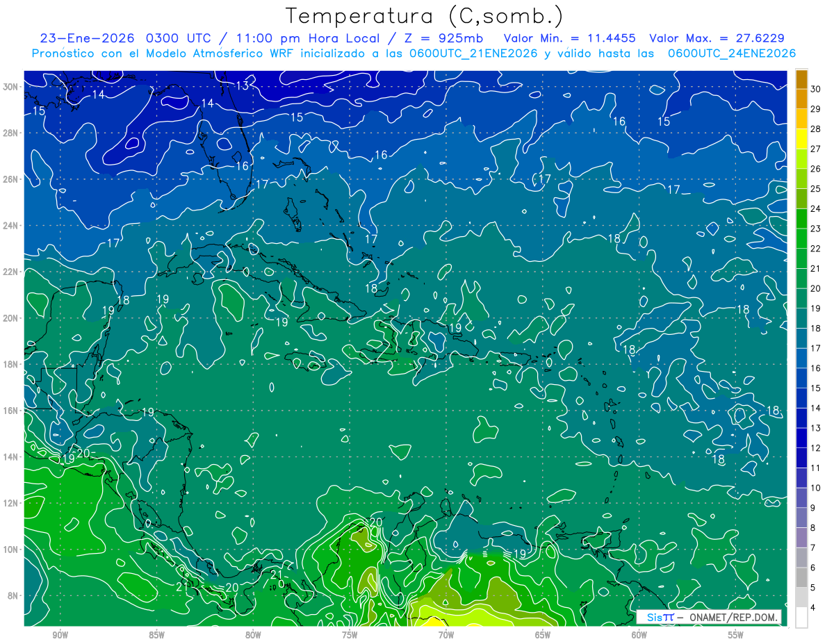Click the 16N latitude axis label
Image resolution: width=834 pixels, height=644 pixels.
click(x=10, y=410)
